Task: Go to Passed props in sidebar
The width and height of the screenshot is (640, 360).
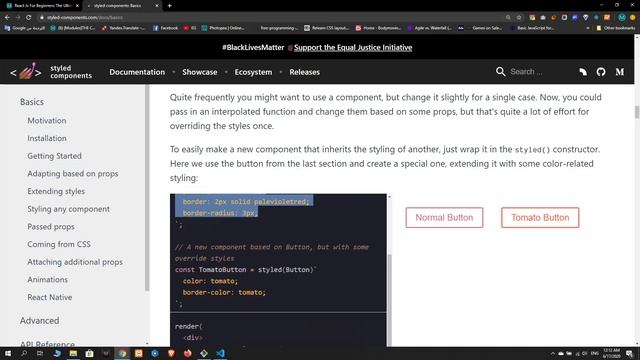Action: 51,227
